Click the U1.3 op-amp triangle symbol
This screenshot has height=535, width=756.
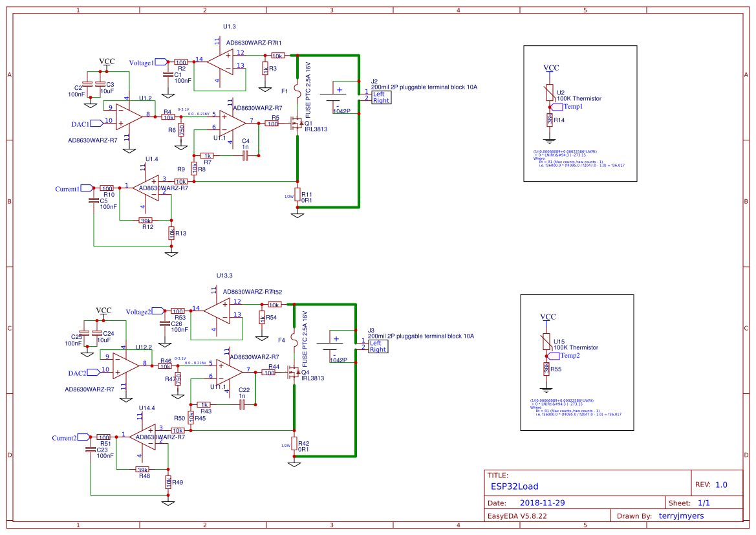click(221, 62)
